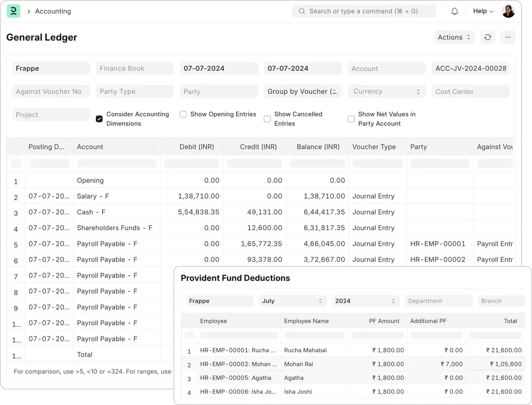Open the three-dot more options menu
532x405 pixels.
(508, 37)
